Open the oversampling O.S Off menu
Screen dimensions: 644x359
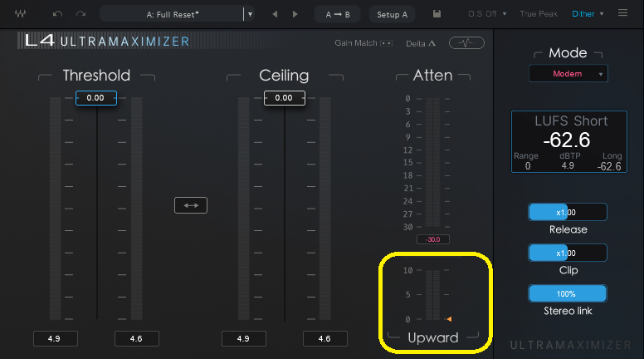coord(488,14)
